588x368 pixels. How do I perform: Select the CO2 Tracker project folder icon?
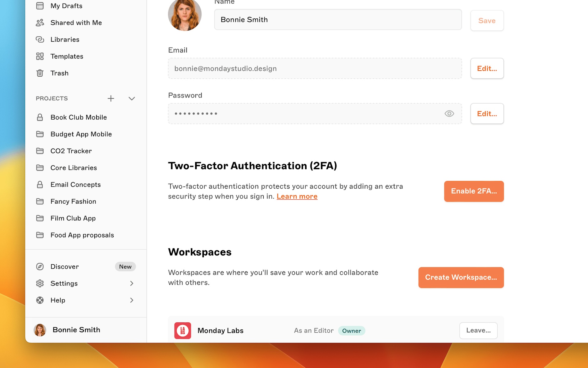[40, 151]
